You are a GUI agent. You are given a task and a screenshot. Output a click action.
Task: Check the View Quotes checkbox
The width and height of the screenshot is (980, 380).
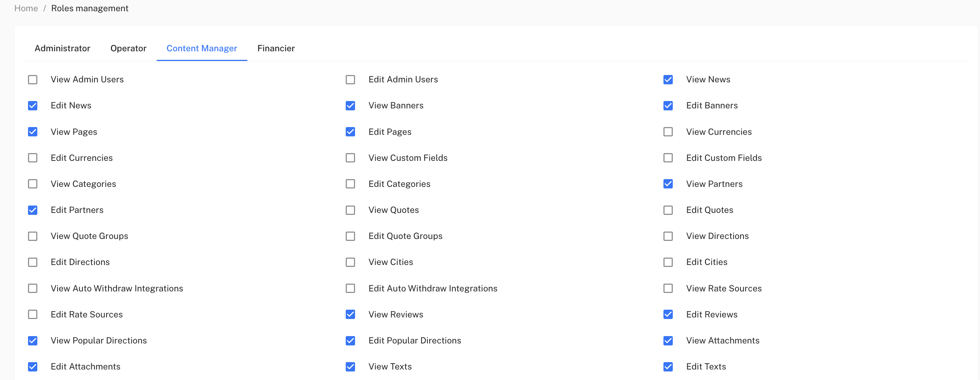tap(350, 210)
